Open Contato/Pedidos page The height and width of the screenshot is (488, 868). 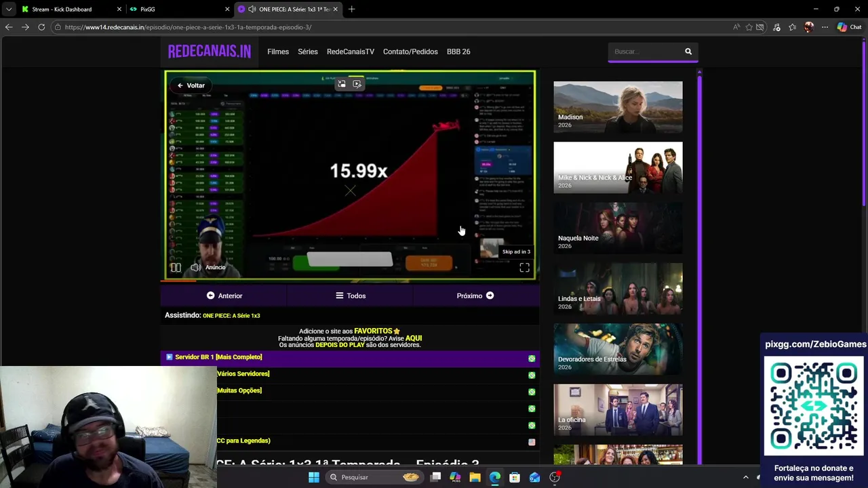pos(410,52)
